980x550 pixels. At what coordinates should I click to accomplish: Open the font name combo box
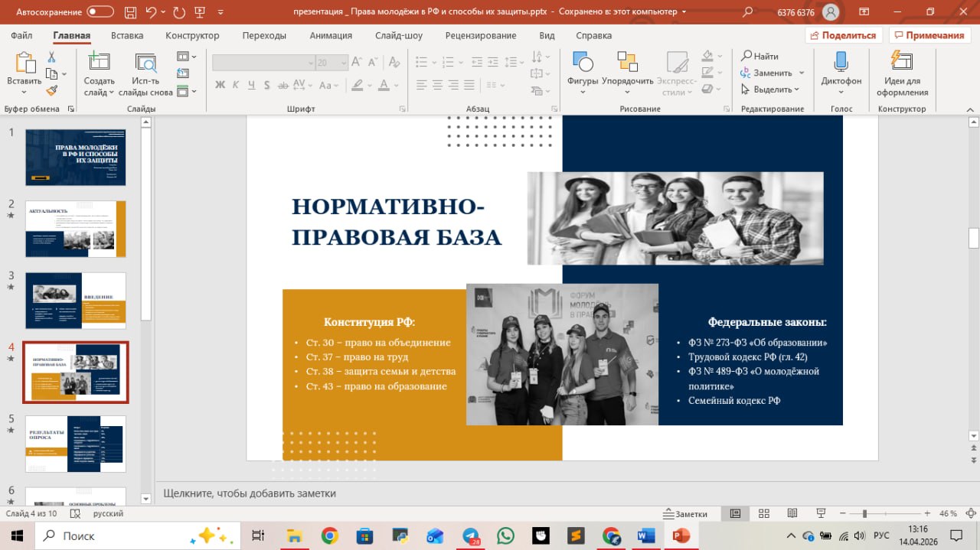tap(263, 63)
